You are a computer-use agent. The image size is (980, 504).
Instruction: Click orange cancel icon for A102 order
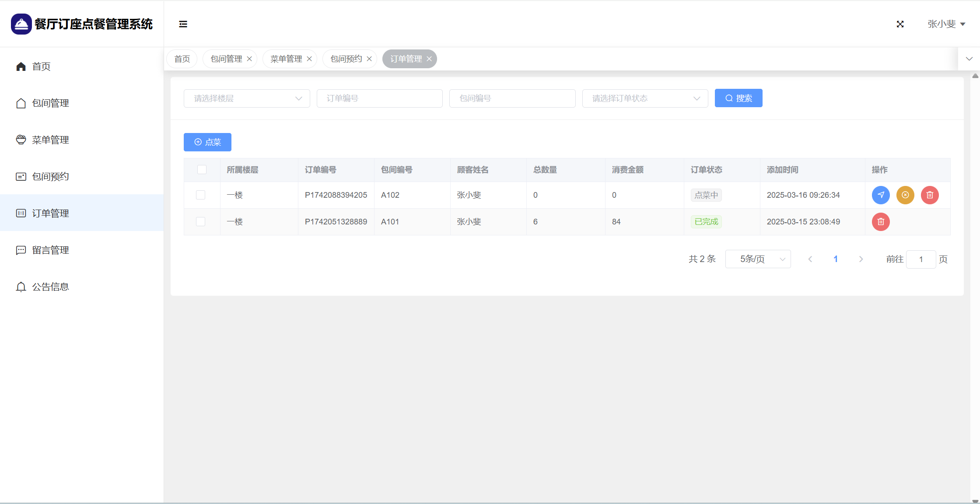click(x=905, y=195)
